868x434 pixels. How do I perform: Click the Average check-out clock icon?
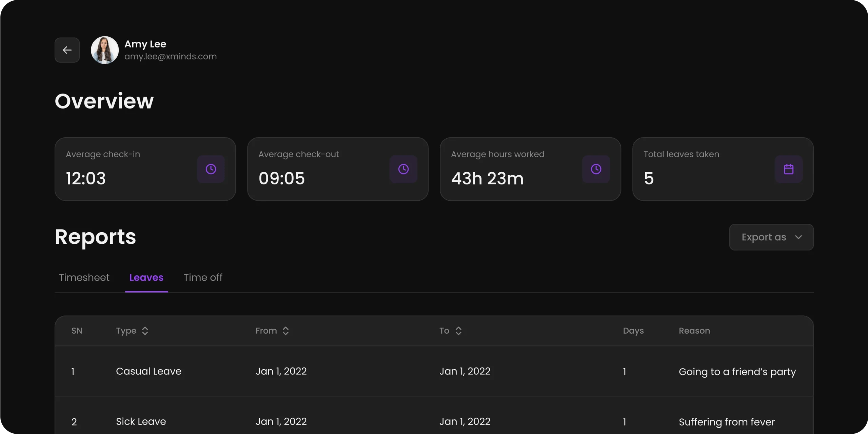pos(403,169)
